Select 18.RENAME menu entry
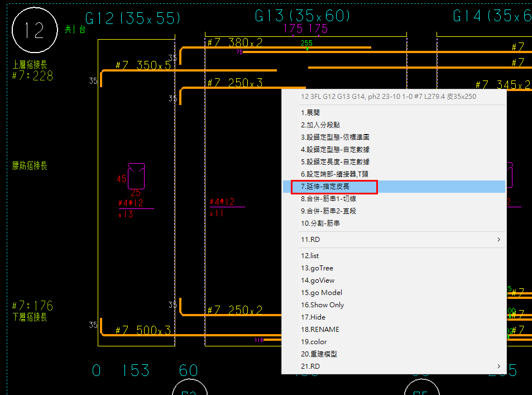This screenshot has height=395, width=532. (x=394, y=330)
